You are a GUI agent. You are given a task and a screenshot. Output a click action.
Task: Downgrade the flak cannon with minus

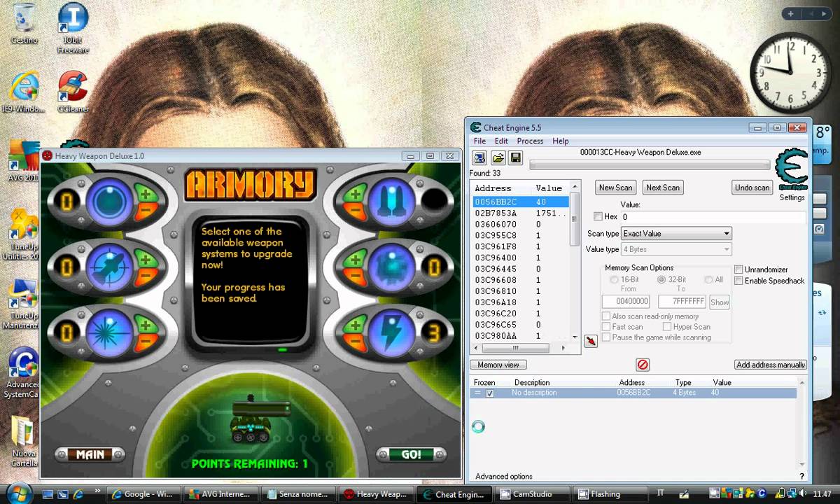[356, 276]
